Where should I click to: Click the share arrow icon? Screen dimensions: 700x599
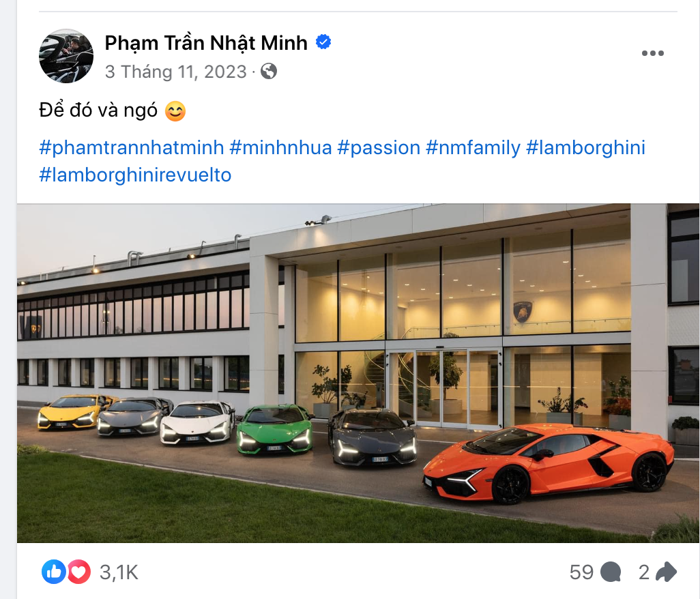tap(666, 572)
